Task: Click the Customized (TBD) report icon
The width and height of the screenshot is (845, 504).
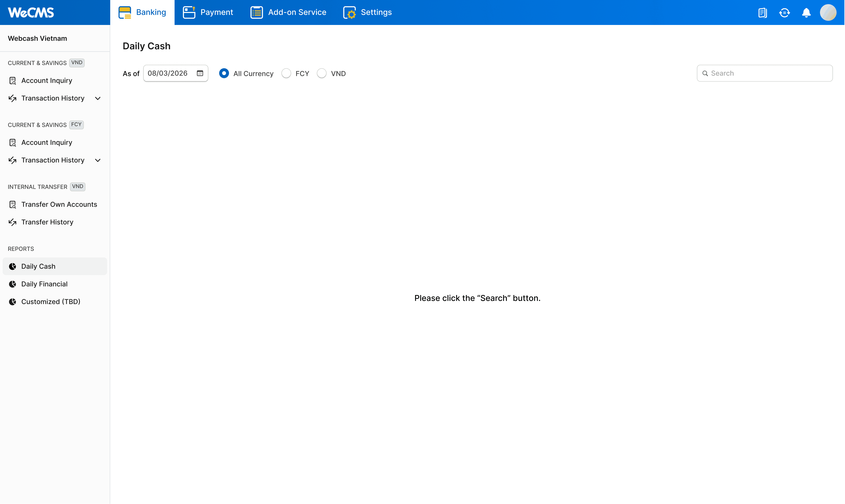Action: coord(13,302)
